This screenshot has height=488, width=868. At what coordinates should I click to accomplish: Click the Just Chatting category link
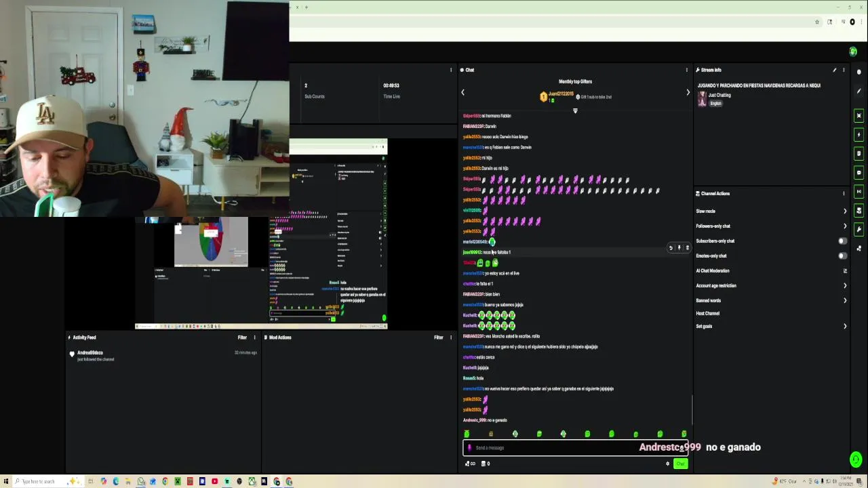click(x=719, y=95)
